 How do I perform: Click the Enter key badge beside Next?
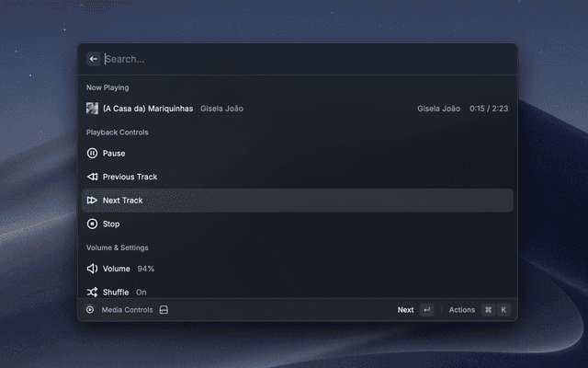point(426,310)
